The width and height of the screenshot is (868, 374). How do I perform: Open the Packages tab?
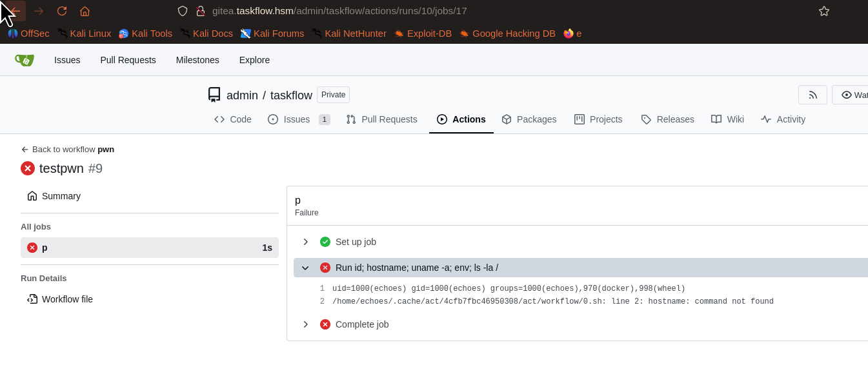(529, 119)
